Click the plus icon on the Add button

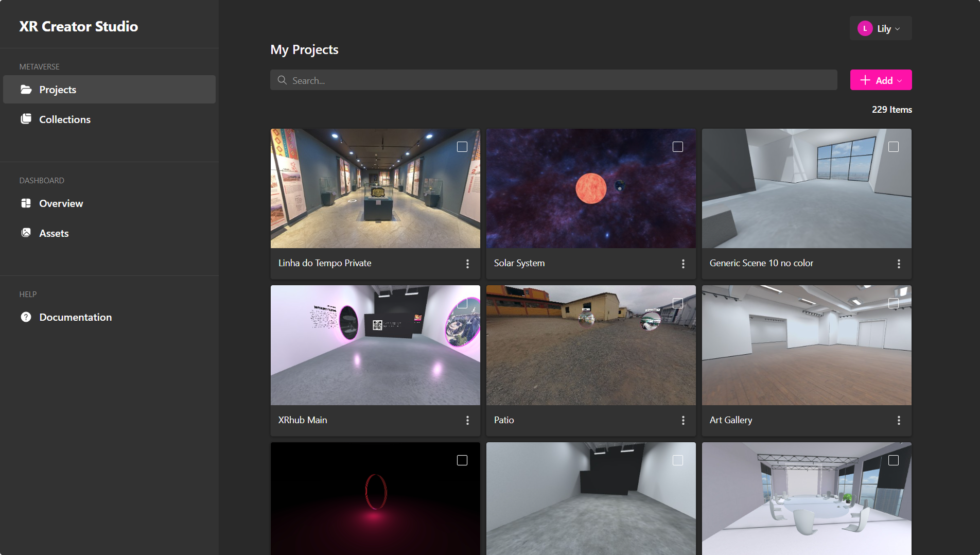pyautogui.click(x=865, y=80)
